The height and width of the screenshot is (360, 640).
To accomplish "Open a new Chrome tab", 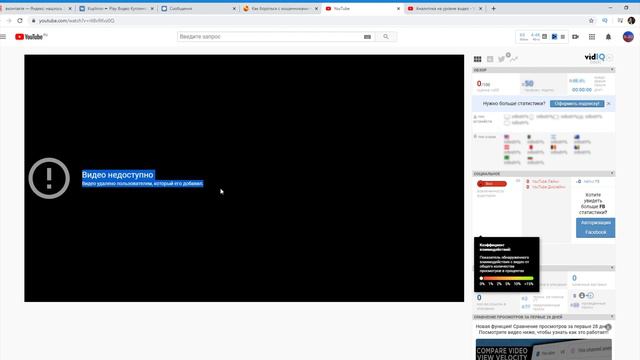I will [x=493, y=8].
